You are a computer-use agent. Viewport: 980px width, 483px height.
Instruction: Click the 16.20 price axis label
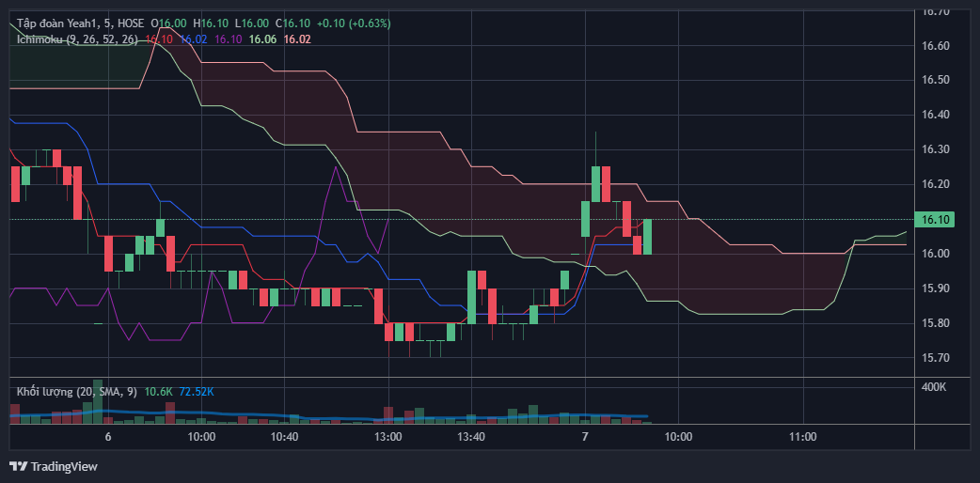pos(935,184)
